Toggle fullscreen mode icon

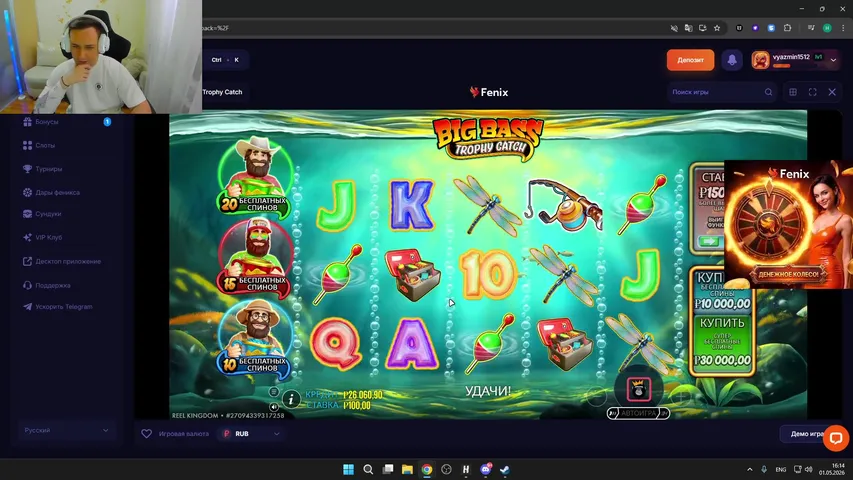[812, 92]
